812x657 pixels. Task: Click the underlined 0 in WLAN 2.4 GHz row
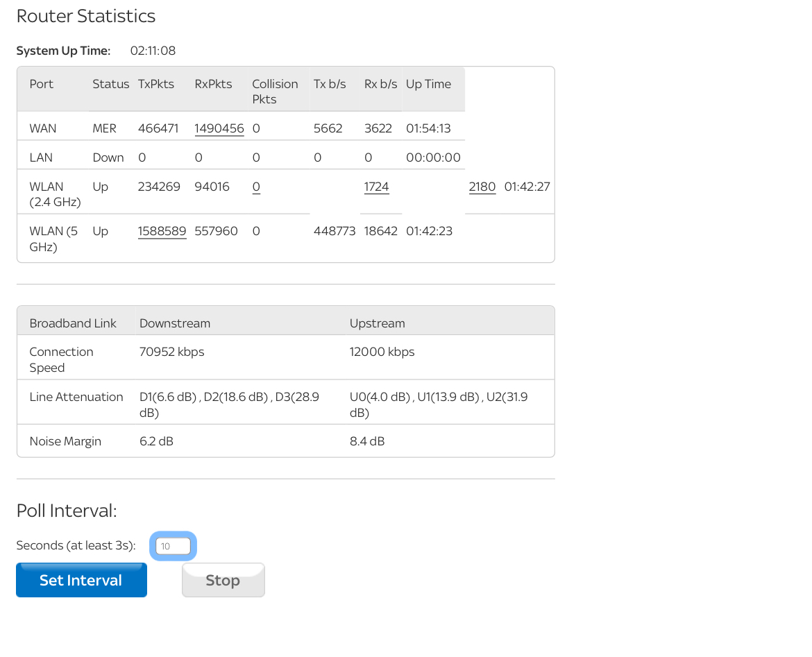click(x=256, y=187)
